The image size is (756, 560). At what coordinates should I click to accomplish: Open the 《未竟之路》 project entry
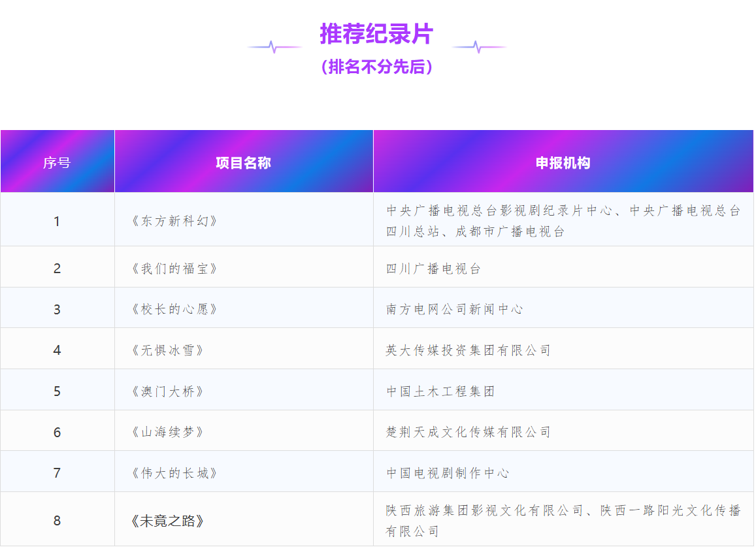coord(167,521)
